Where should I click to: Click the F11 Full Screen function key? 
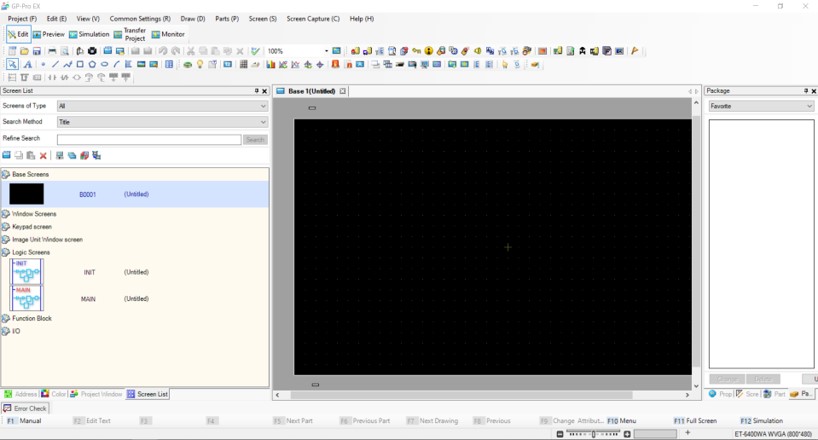(695, 421)
